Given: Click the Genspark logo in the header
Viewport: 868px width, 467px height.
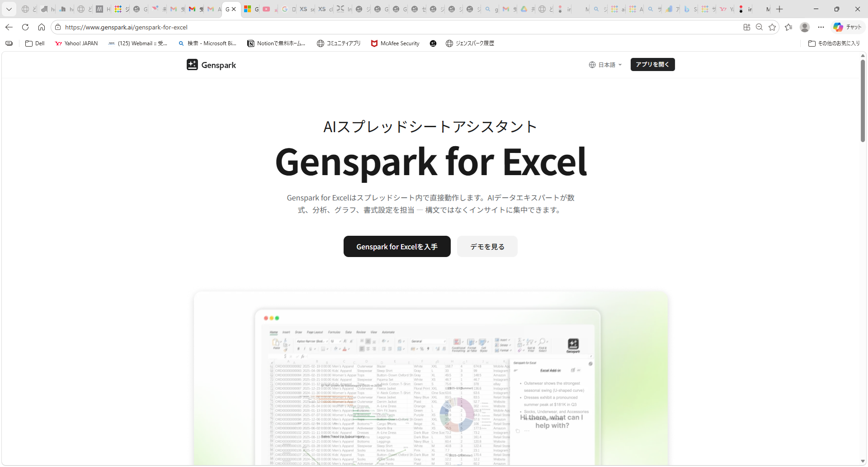Looking at the screenshot, I should 211,65.
